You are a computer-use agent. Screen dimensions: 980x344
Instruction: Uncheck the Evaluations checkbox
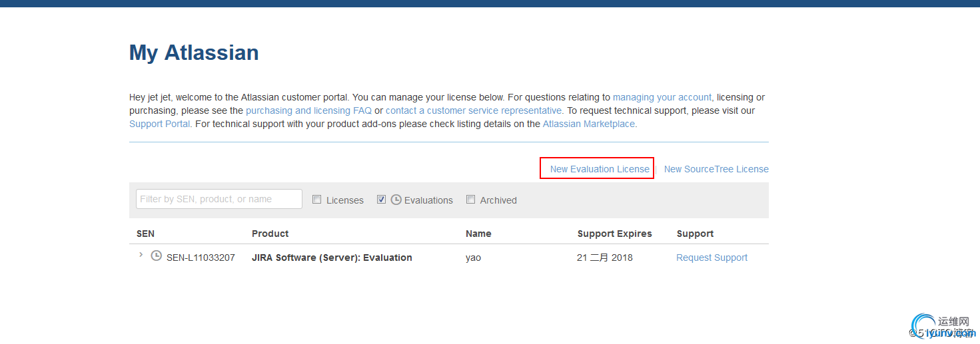[381, 200]
